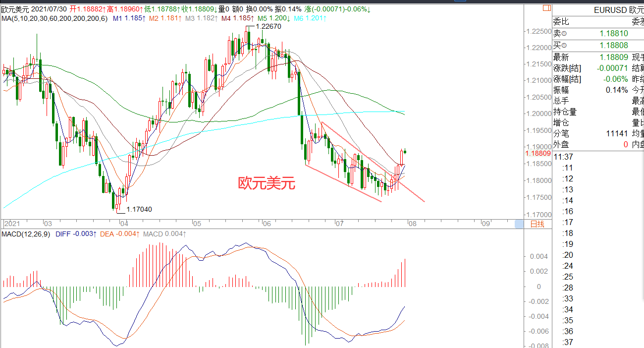Click the M1 1.185 moving average label
Screen dimensions: 644x348
coord(129,18)
